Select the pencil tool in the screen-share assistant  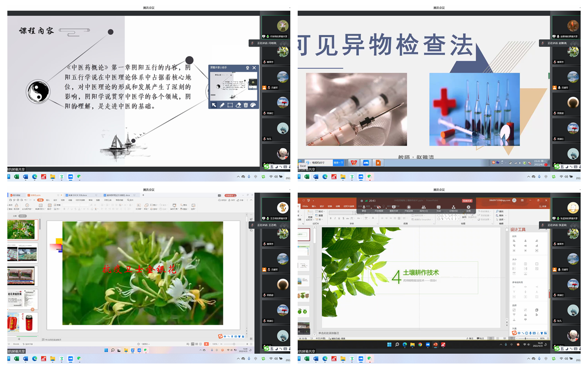(x=222, y=105)
